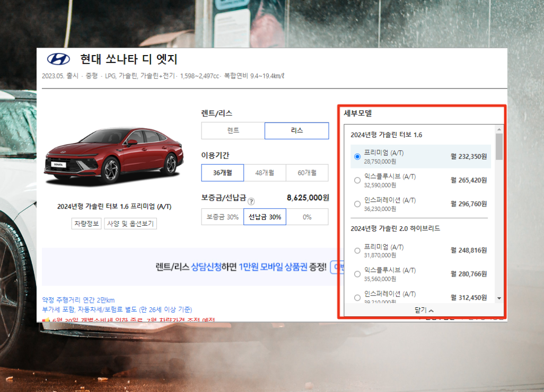
Task: Select 인스퍼레이션 (A/T) 월 312,450원 radio
Action: (x=357, y=297)
